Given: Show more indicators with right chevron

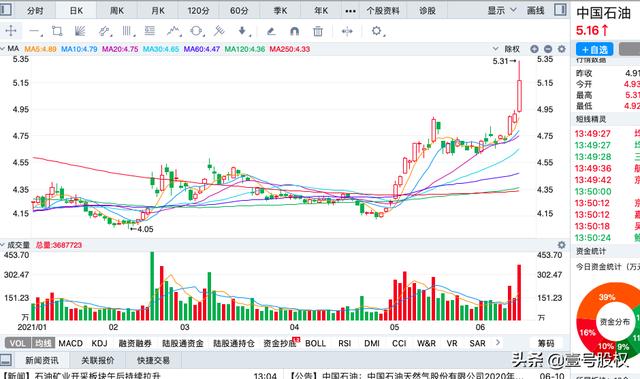Looking at the screenshot, I should pos(498,343).
